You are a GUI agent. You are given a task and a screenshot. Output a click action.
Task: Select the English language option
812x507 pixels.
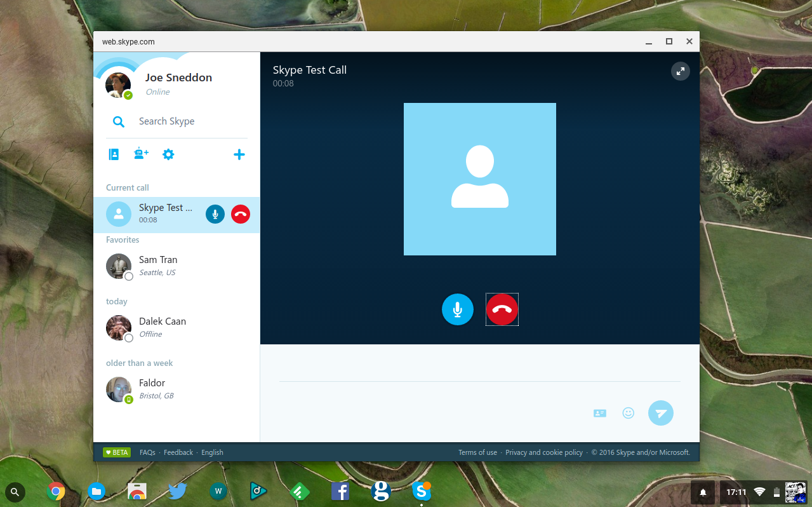tap(212, 452)
